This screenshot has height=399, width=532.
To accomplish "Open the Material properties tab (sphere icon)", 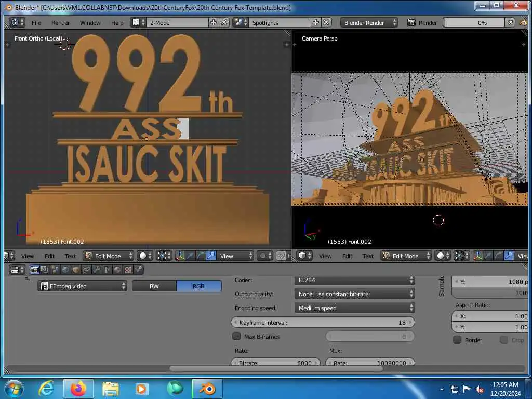I will pos(117,270).
